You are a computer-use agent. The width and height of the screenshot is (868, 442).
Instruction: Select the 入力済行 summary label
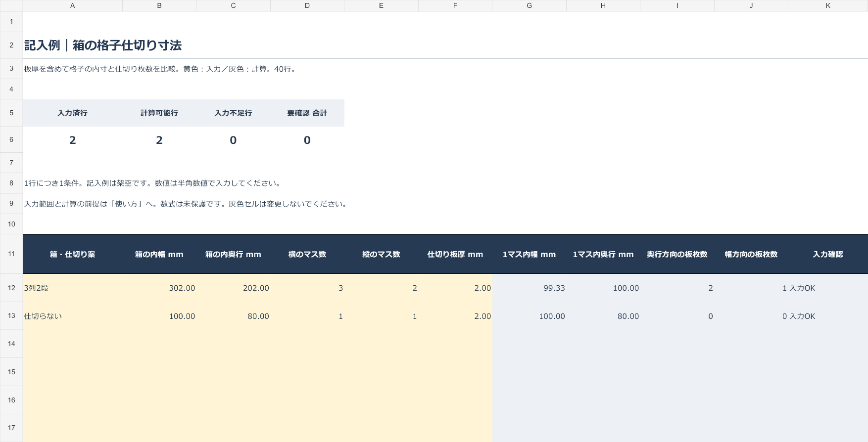[x=72, y=113]
